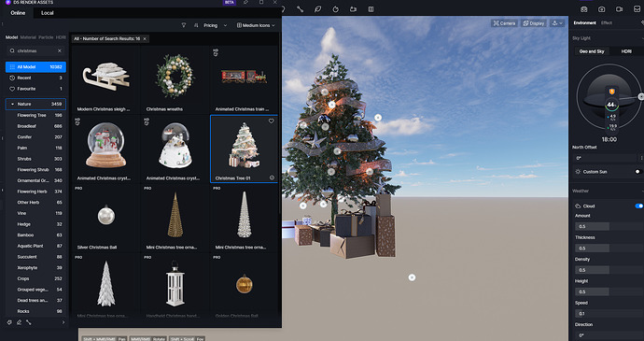The image size is (644, 341).
Task: Click the circular refresh icon in the top toolbar
Action: point(336,9)
